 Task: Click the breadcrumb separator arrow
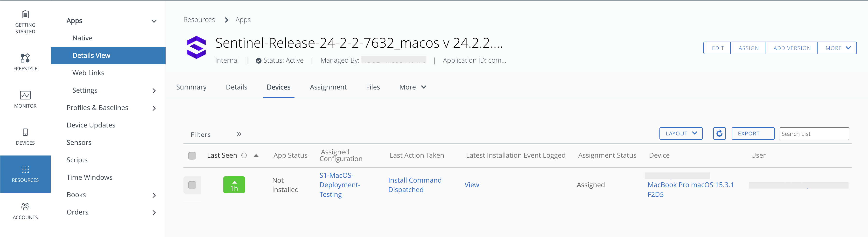(226, 20)
